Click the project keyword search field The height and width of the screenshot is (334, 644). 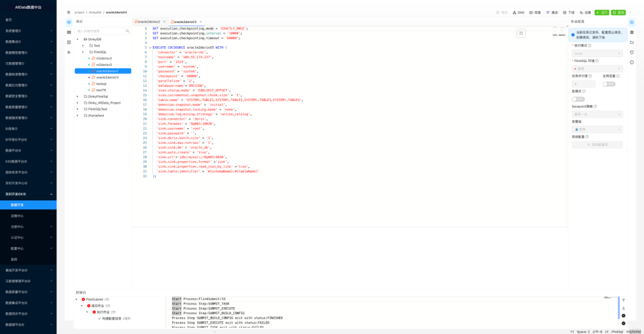click(99, 31)
